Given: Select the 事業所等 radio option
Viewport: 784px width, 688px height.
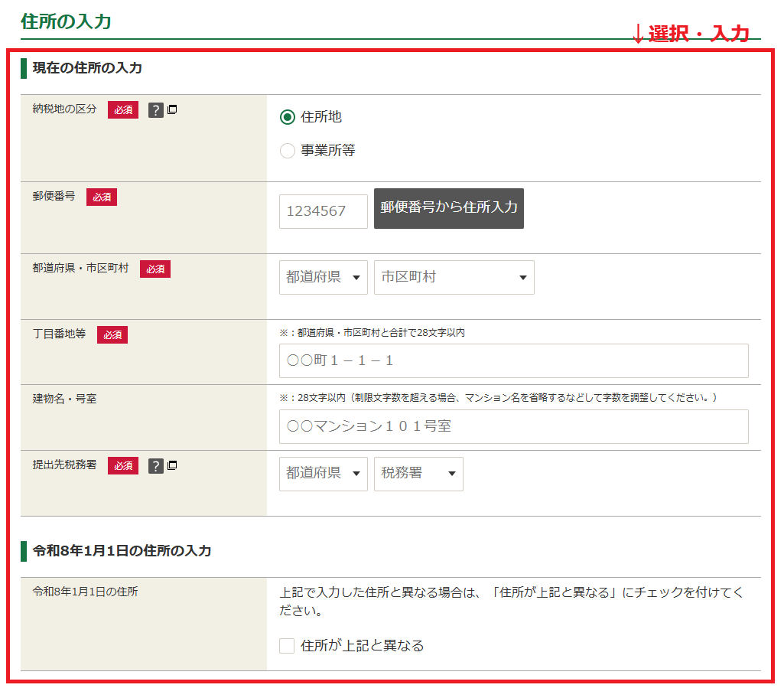Looking at the screenshot, I should (288, 151).
